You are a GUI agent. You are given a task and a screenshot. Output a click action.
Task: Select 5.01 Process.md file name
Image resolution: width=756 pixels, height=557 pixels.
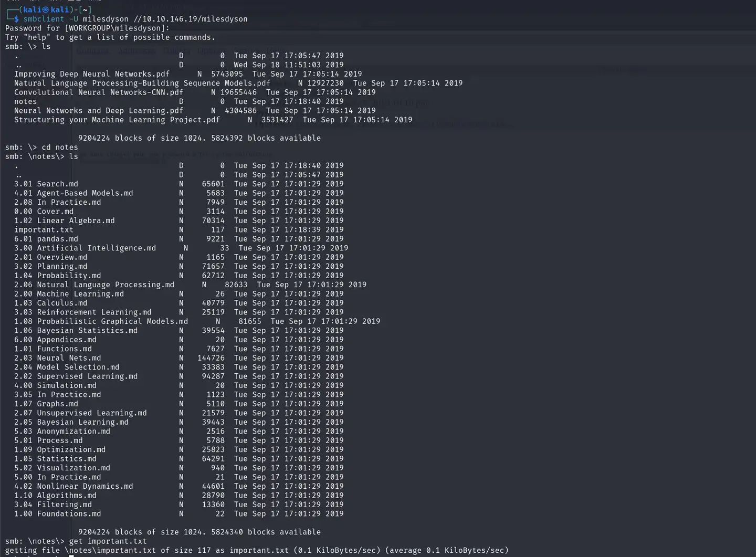point(48,441)
